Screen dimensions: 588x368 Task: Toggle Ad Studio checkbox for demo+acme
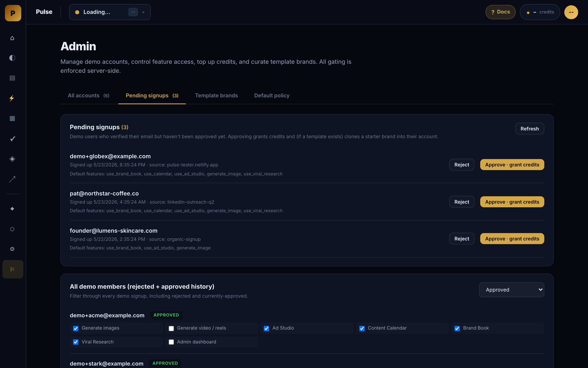point(267,328)
